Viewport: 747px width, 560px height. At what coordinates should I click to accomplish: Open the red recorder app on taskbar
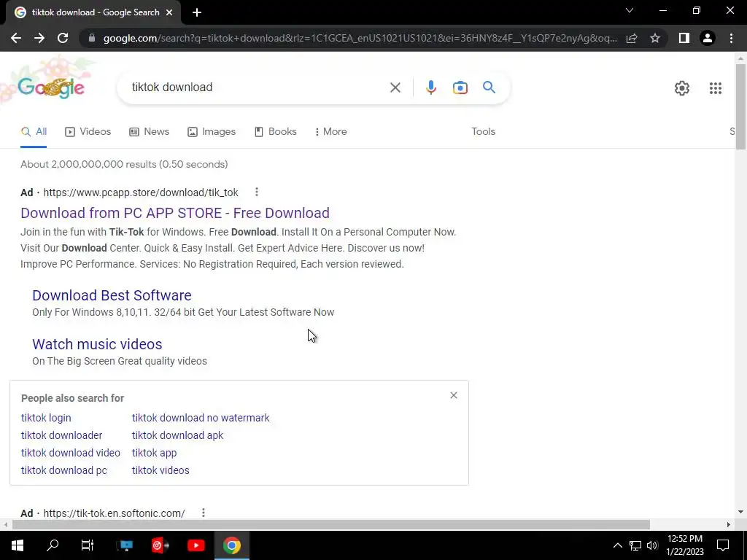pos(160,545)
